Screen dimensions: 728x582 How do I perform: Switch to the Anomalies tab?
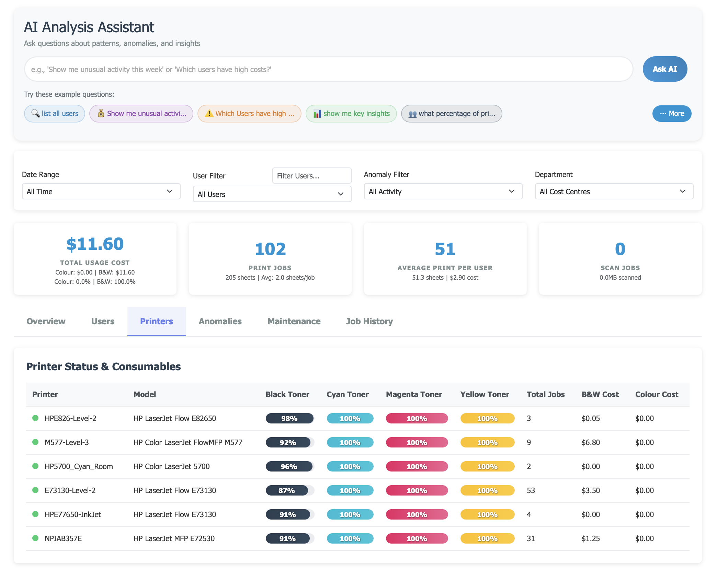click(220, 321)
